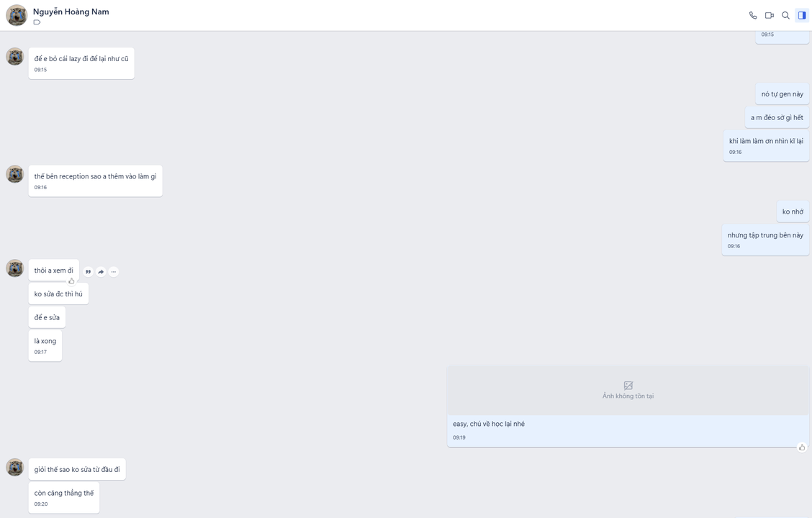The image size is (812, 518).
Task: Click the missing image "Ảnh không tồn tại" placeholder
Action: point(628,391)
